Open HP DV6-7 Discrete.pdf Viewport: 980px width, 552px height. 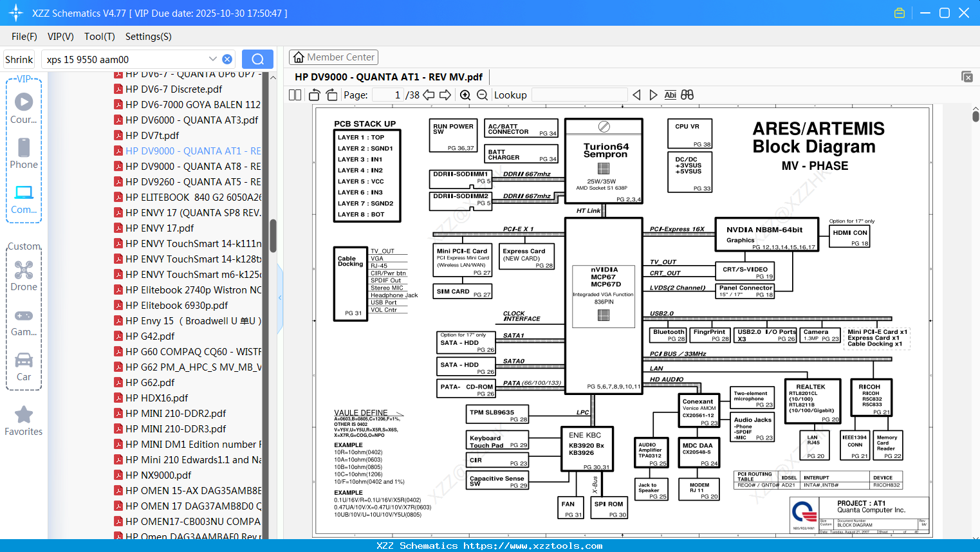pyautogui.click(x=174, y=89)
